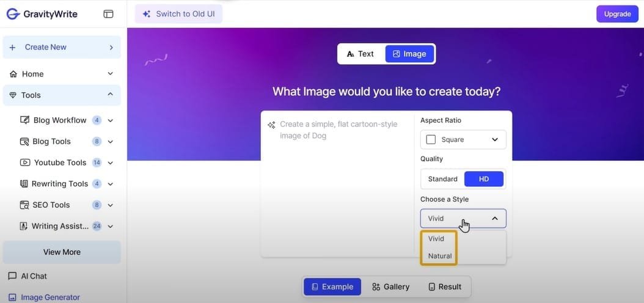Viewport: 644px width, 303px height.
Task: Open Blog Workflow tools icon
Action: pyautogui.click(x=25, y=120)
